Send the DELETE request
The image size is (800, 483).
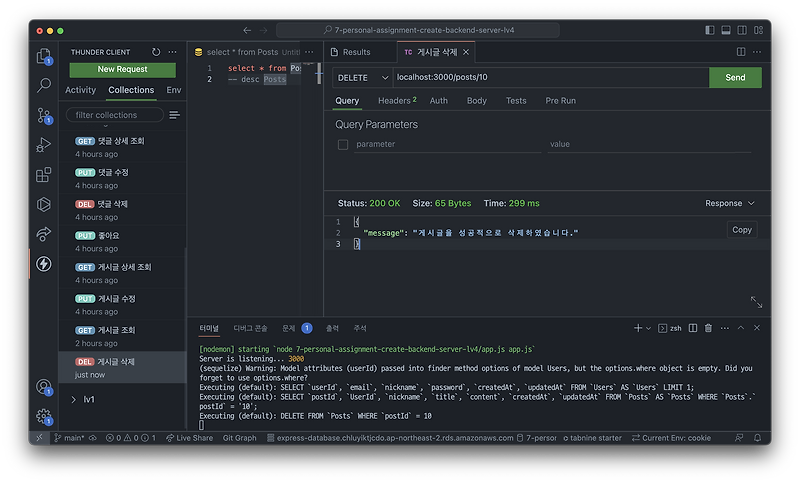pyautogui.click(x=735, y=78)
